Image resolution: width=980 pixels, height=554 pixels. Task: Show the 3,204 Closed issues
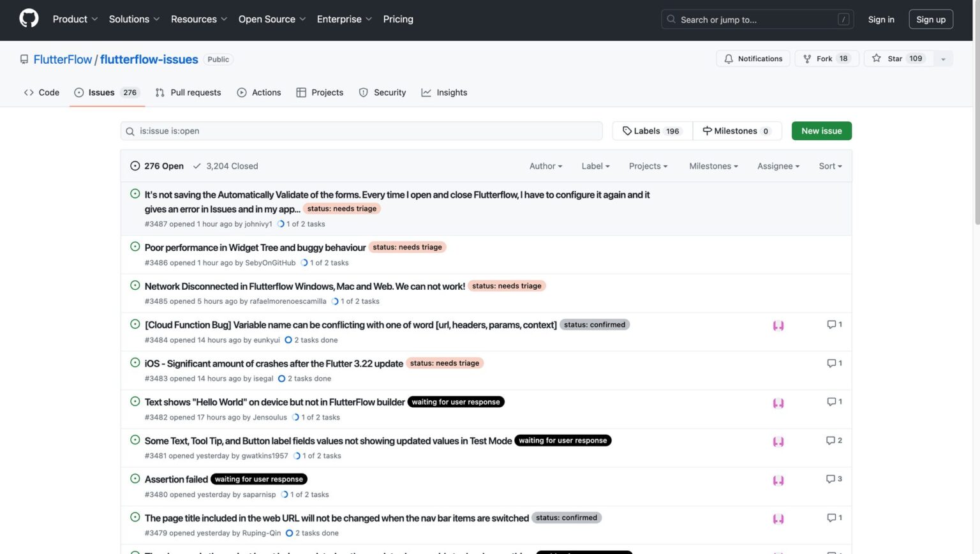point(225,166)
